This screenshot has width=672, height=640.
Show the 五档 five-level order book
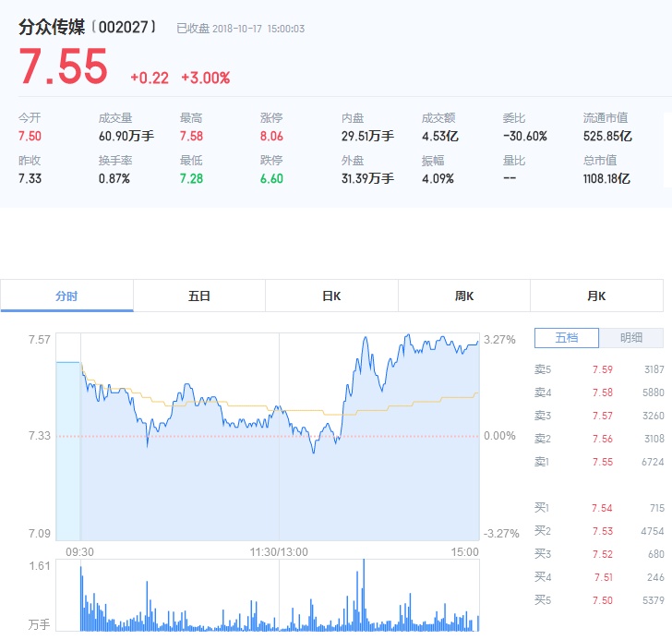coord(567,338)
